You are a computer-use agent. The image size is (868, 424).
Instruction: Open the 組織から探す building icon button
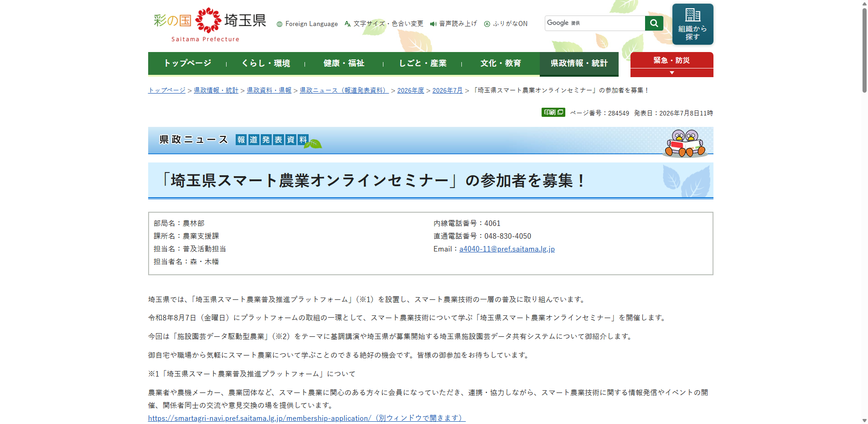click(x=692, y=24)
